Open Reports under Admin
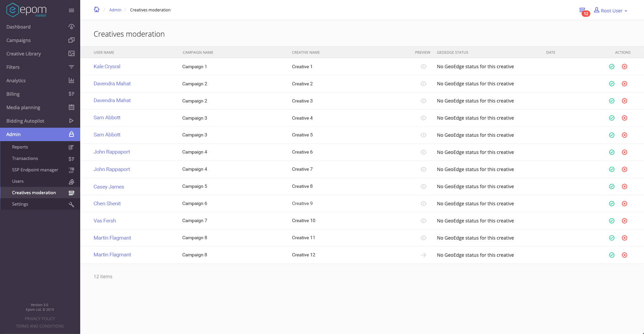Image resolution: width=644 pixels, height=334 pixels. point(40,147)
